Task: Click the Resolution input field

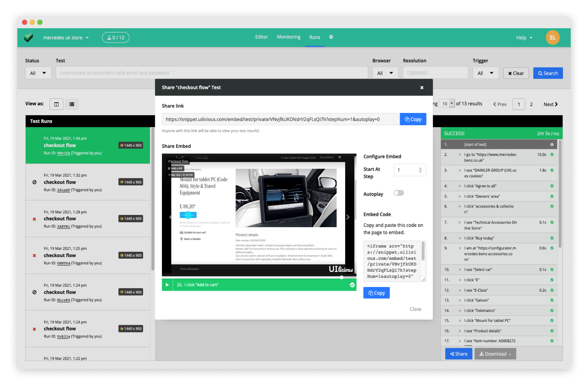Action: [x=435, y=72]
